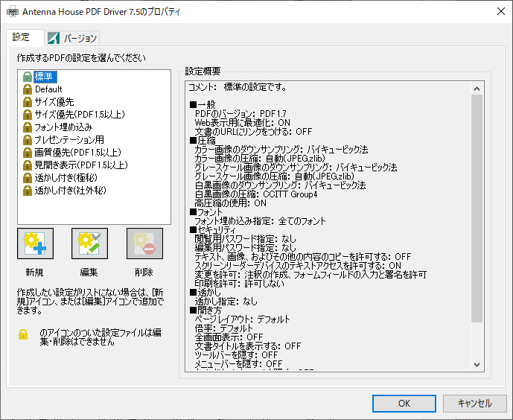Click the メニューバーを隠す: OFF line
The image size is (513, 420).
(x=238, y=363)
